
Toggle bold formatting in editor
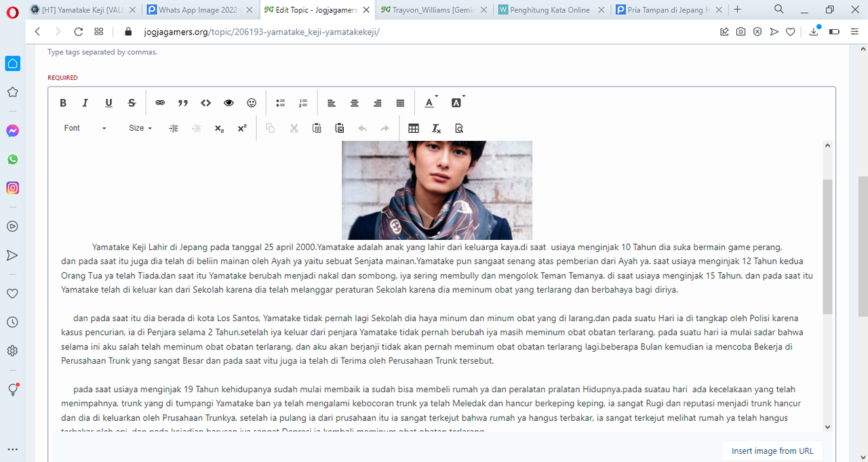click(x=63, y=103)
